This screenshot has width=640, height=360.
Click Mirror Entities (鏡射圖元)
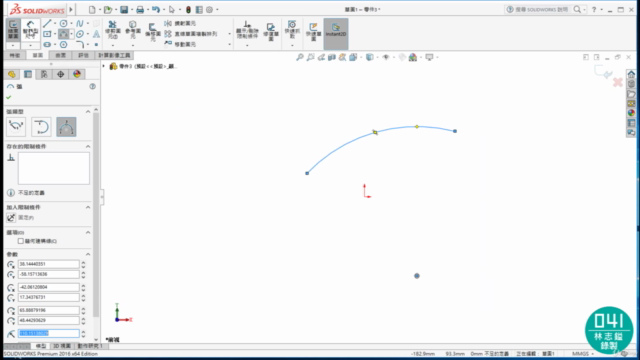[x=180, y=23]
